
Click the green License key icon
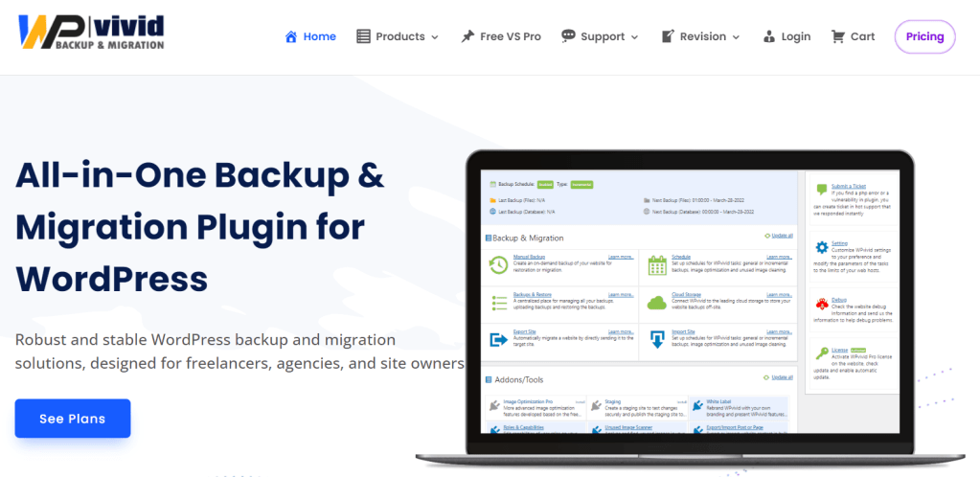coord(822,353)
